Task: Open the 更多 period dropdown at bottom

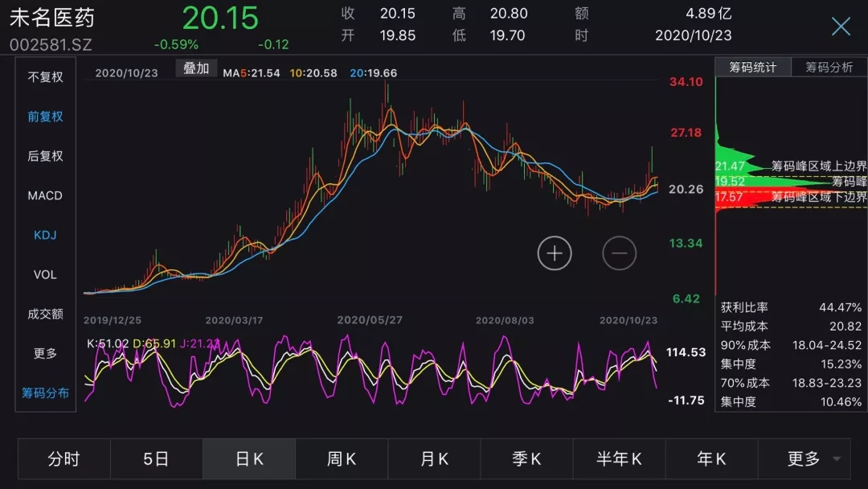Action: [x=804, y=459]
